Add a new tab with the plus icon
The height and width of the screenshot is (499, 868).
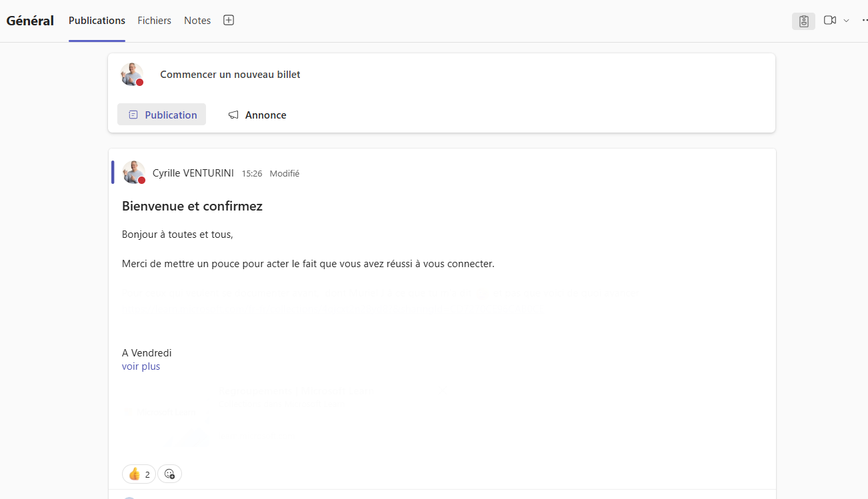pyautogui.click(x=229, y=21)
